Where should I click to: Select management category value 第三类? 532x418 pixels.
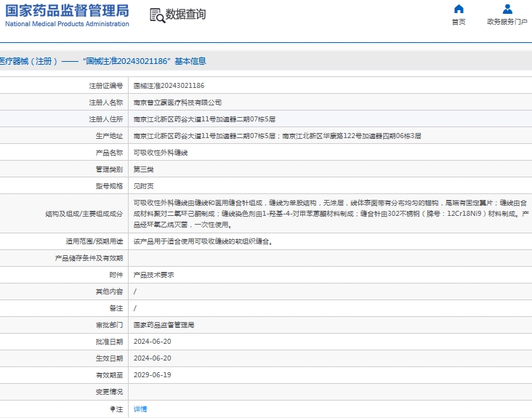pos(143,169)
